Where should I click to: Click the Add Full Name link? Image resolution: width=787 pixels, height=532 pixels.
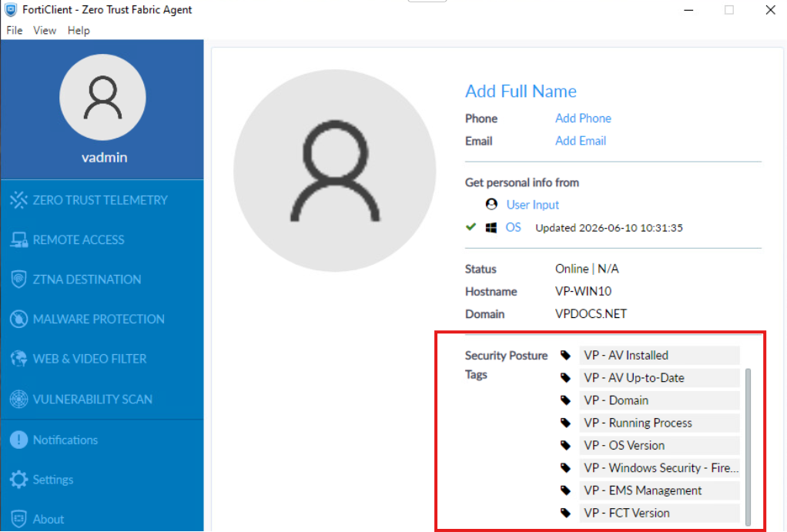[x=521, y=91]
